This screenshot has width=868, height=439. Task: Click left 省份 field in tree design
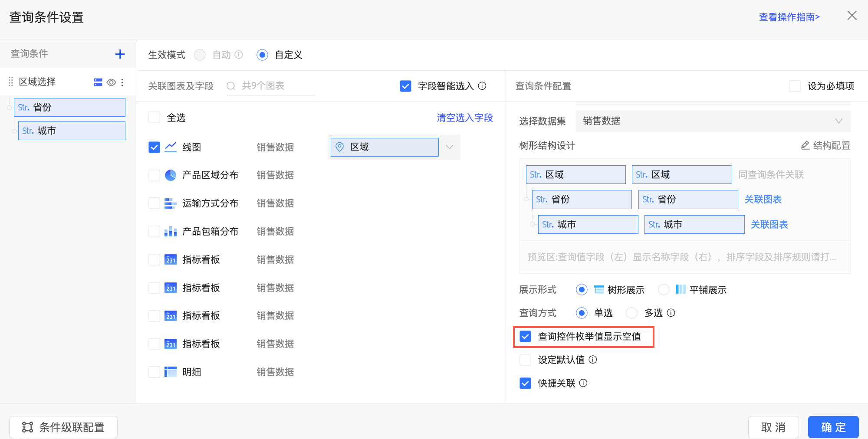pos(582,200)
